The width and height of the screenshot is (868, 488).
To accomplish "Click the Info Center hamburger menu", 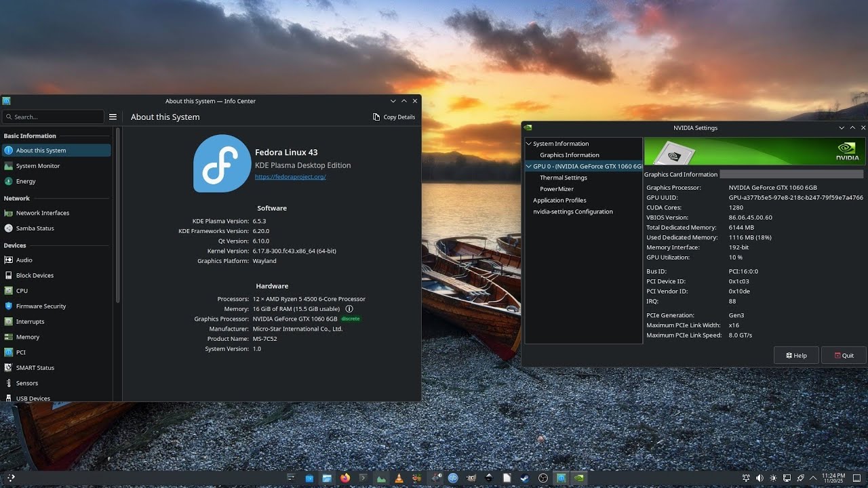I will click(113, 117).
